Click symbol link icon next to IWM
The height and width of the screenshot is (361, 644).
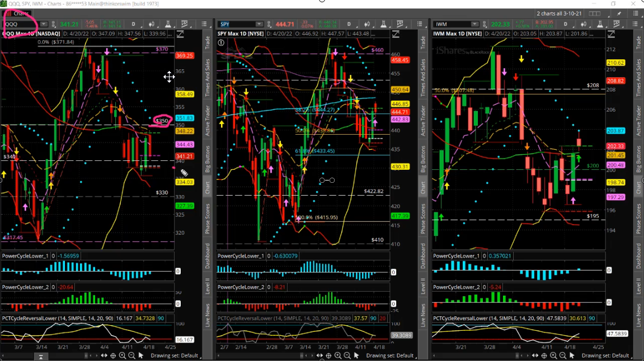[x=485, y=24]
